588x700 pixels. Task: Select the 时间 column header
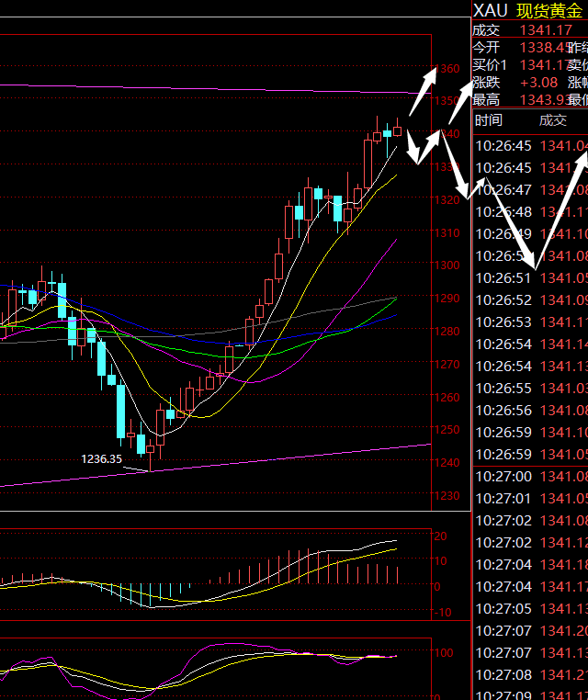[x=488, y=120]
